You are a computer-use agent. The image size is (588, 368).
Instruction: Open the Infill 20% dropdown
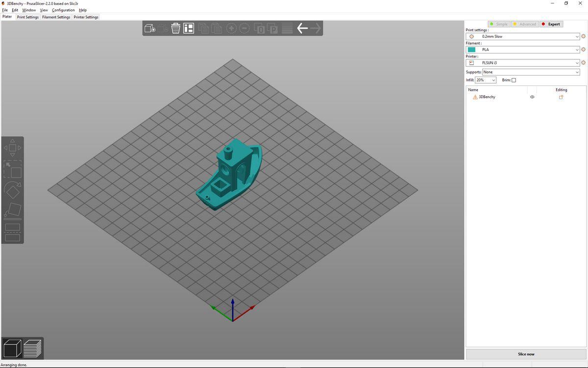tap(486, 80)
